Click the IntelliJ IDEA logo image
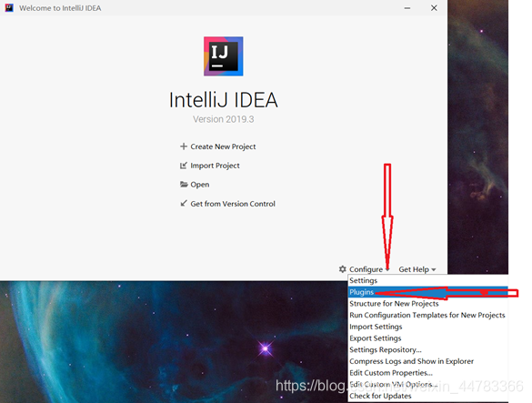This screenshot has width=532, height=403. pos(223,56)
